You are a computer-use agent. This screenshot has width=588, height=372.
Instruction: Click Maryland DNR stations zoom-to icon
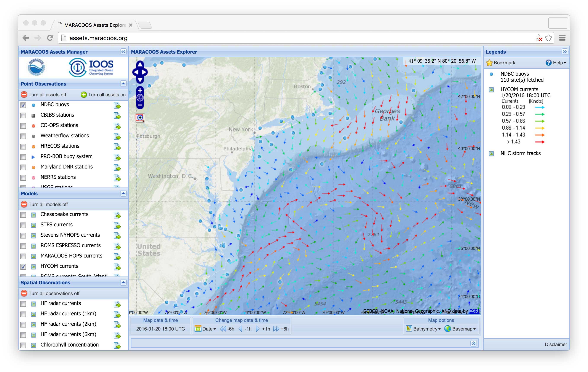[117, 167]
